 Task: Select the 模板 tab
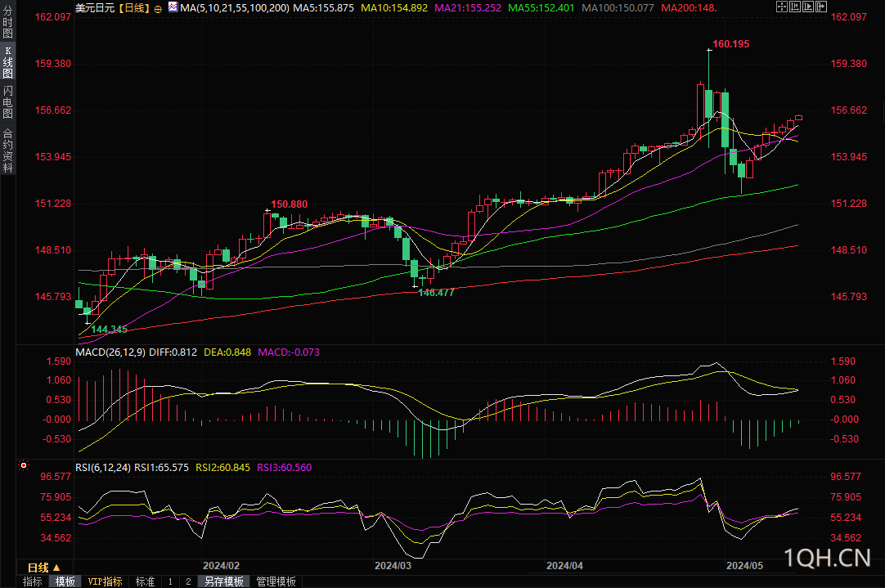click(65, 581)
